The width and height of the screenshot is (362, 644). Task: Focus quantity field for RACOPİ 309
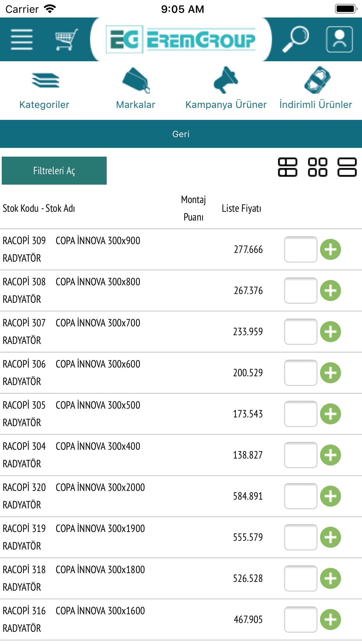301,249
